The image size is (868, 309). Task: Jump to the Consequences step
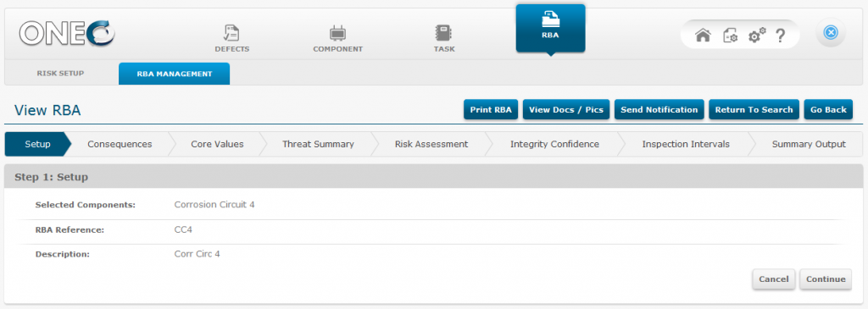pos(120,144)
